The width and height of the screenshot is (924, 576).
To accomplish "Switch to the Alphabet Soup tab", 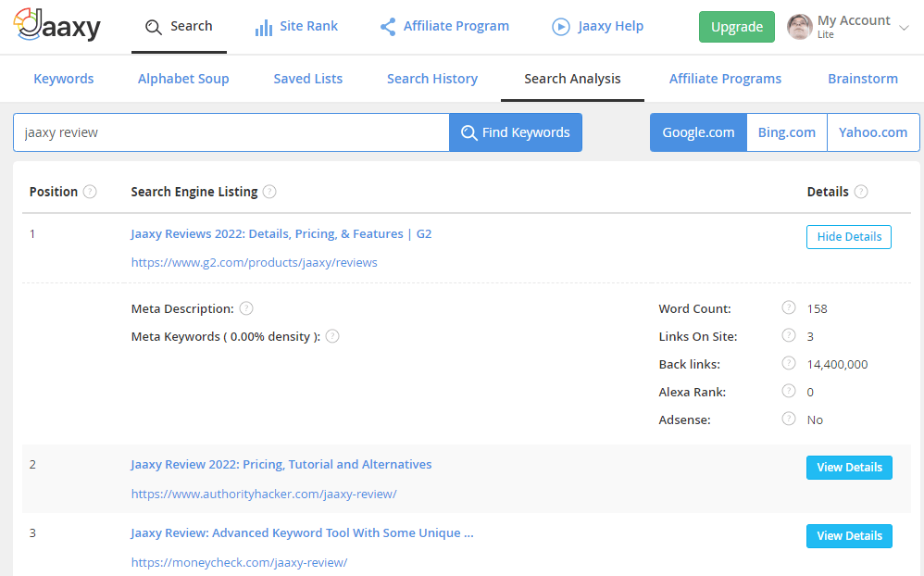I will pyautogui.click(x=183, y=79).
